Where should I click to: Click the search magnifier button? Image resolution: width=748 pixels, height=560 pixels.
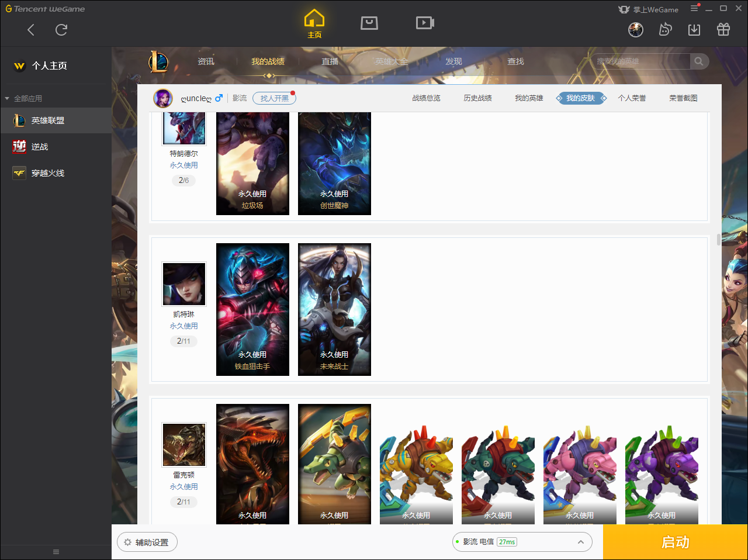[x=699, y=61]
